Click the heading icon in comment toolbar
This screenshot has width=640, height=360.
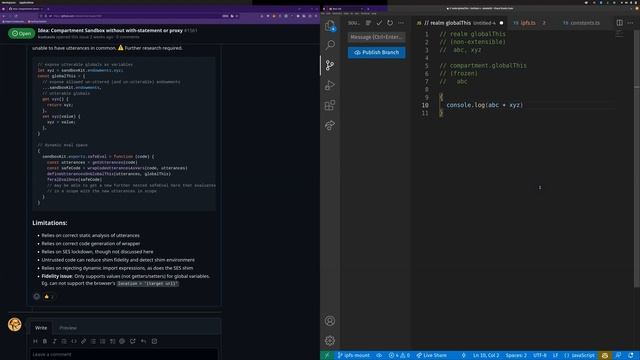[35, 341]
